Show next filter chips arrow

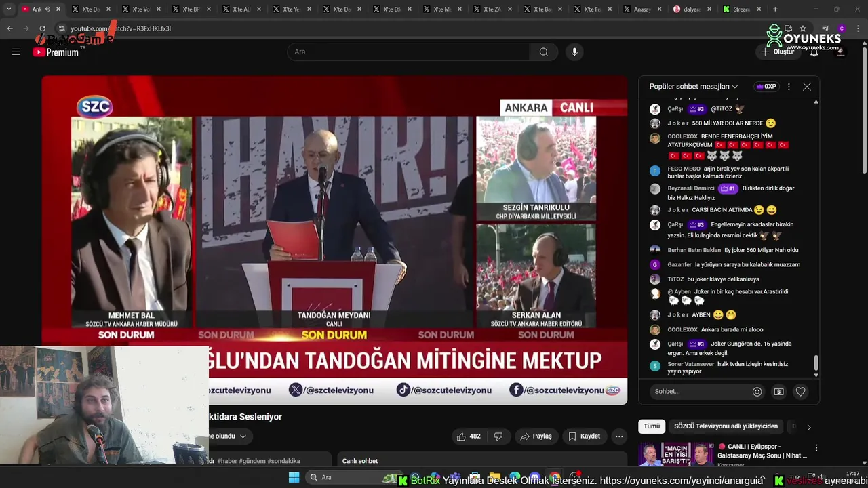[808, 427]
